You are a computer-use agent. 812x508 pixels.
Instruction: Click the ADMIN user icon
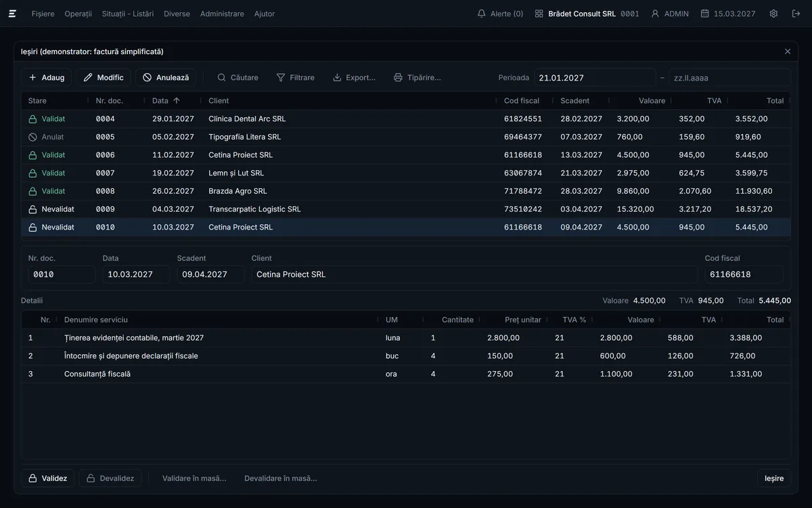[x=655, y=14]
